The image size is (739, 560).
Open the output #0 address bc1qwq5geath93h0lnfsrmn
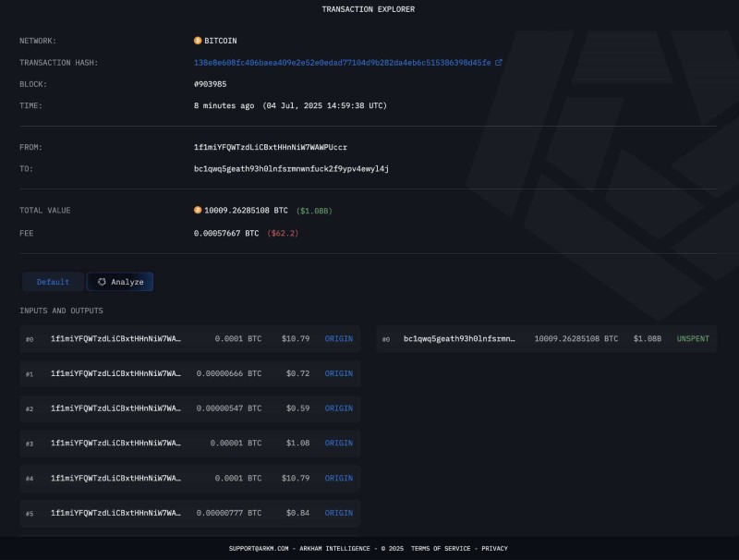click(x=459, y=339)
